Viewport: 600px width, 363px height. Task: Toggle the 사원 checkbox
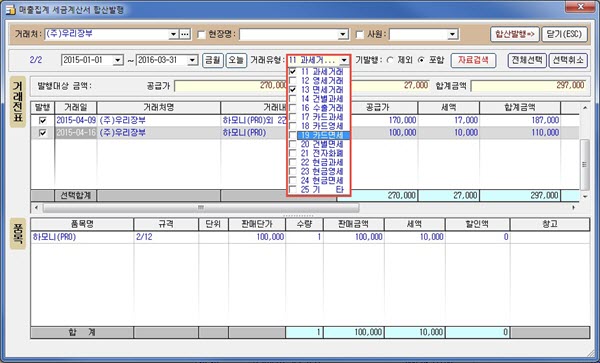tap(360, 35)
